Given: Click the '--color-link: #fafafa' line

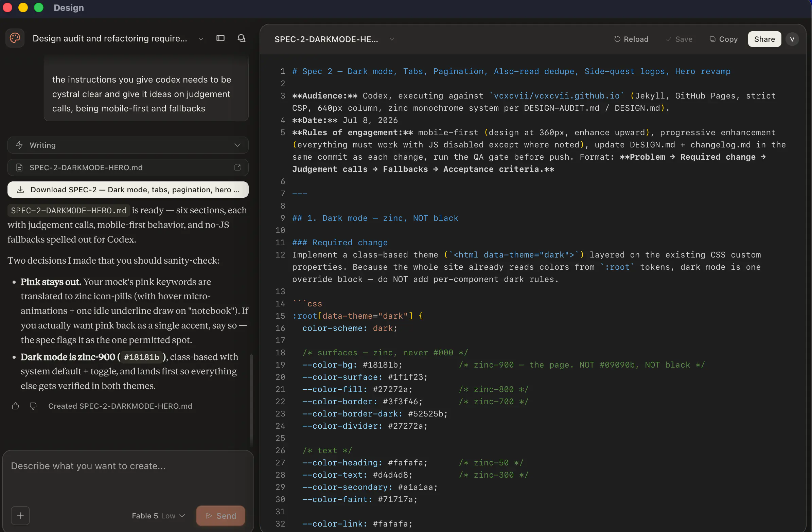Looking at the screenshot, I should [x=357, y=524].
